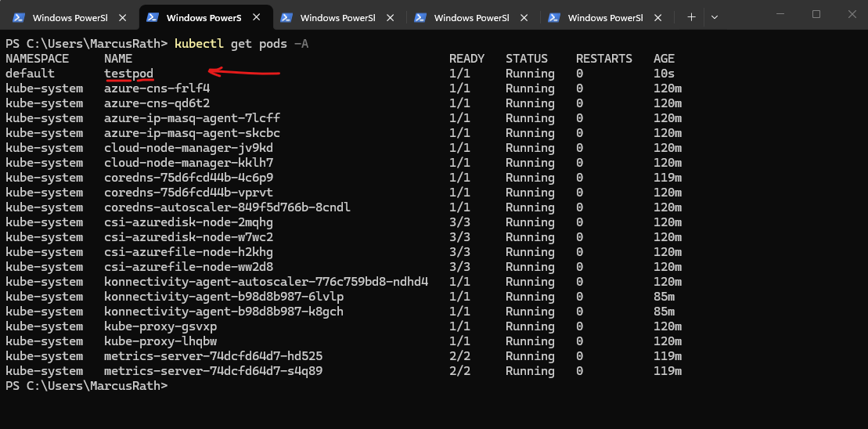The width and height of the screenshot is (868, 429).
Task: Close the first Windows PowerShell tab
Action: click(121, 17)
